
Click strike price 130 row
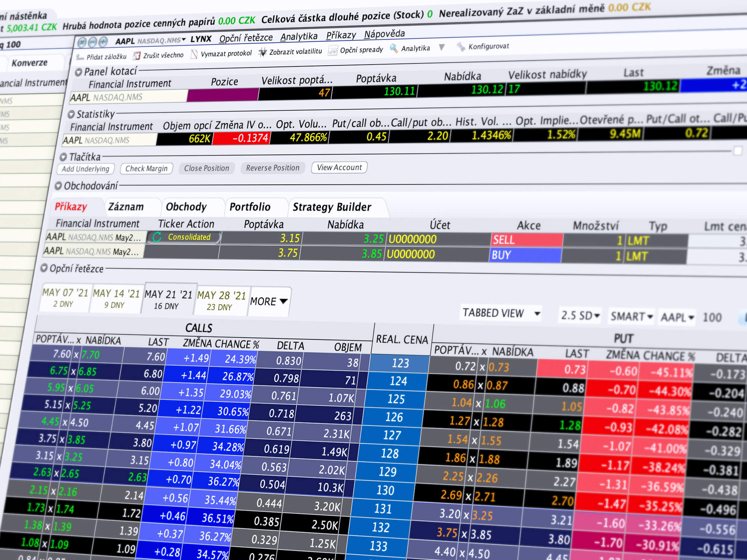point(385,490)
